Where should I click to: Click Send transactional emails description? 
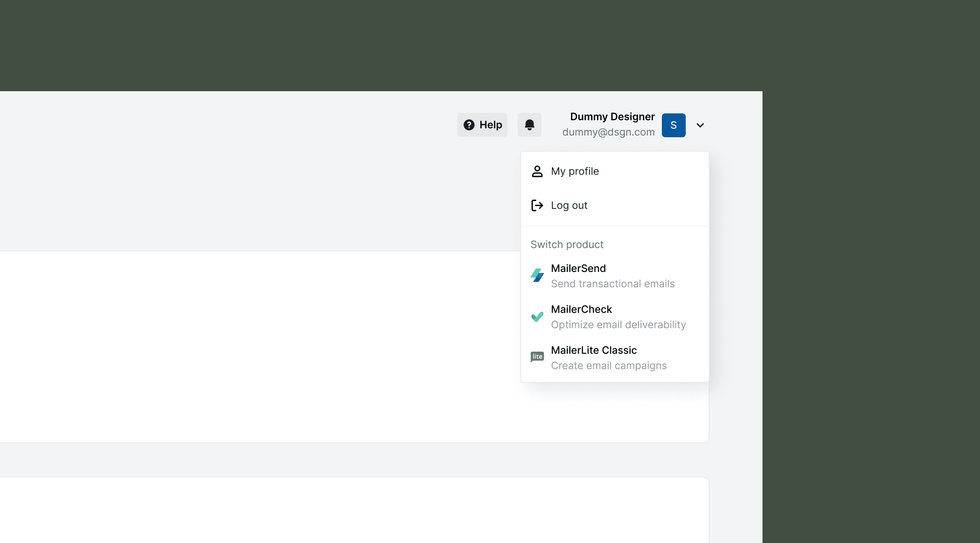(x=612, y=284)
